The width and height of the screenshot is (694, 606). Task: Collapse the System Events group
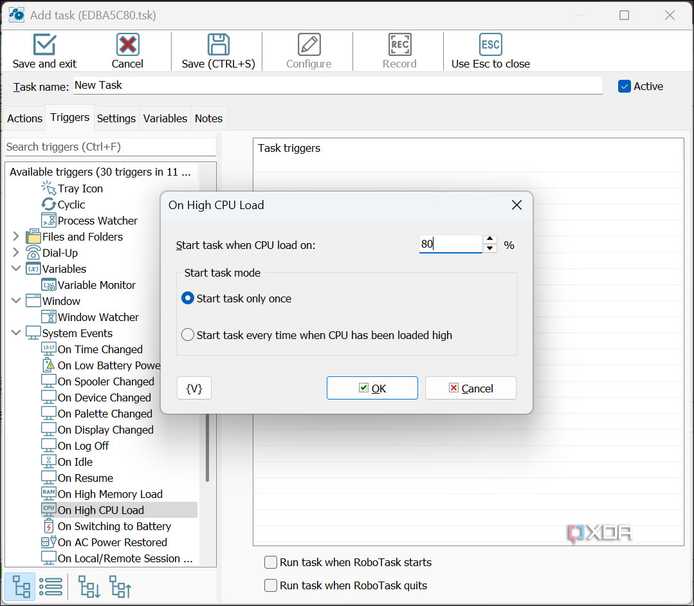tap(16, 332)
